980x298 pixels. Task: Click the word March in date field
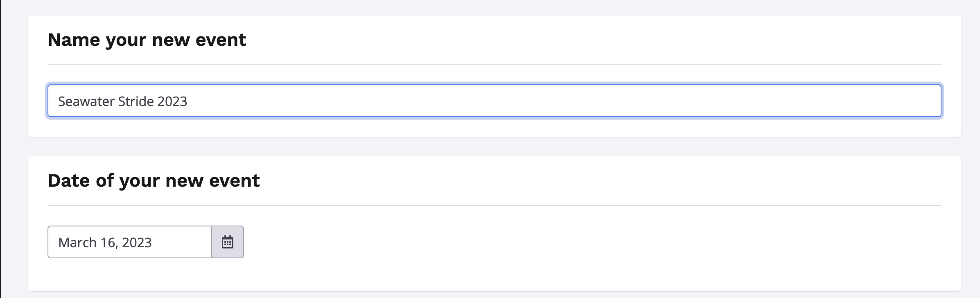(77, 242)
